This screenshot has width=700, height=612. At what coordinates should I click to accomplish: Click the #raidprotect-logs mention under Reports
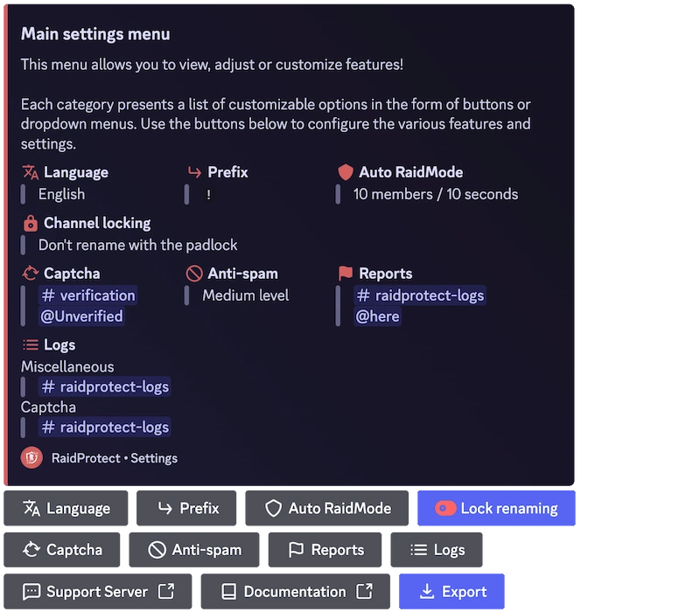(x=419, y=296)
